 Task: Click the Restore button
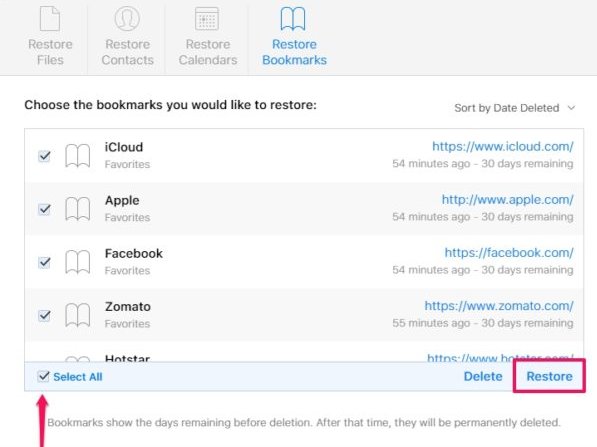click(549, 376)
